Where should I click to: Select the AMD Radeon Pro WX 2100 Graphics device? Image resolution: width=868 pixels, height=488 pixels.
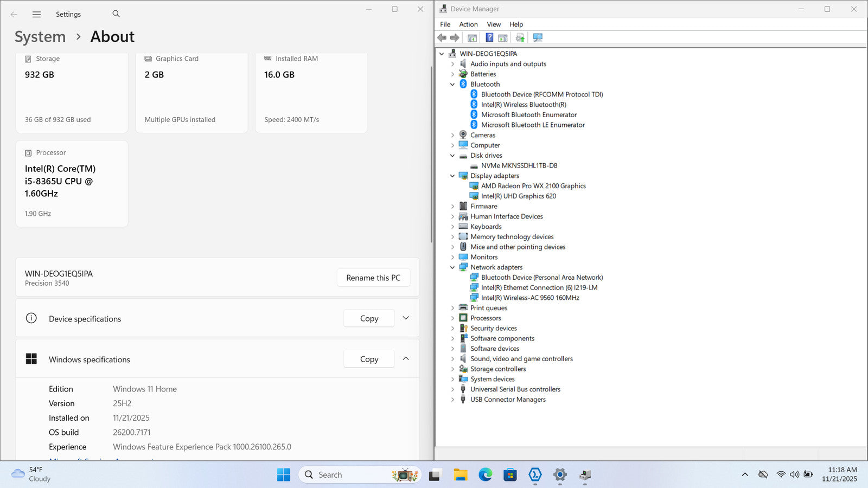(533, 186)
